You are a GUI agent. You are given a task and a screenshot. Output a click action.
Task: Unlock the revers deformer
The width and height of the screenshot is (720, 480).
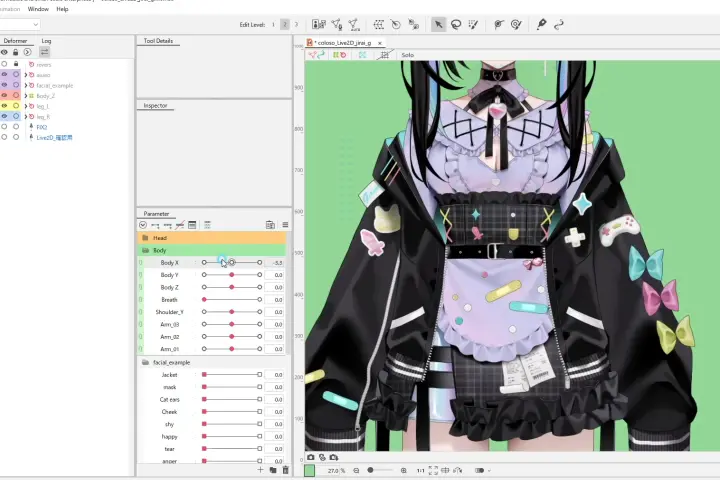(x=16, y=64)
